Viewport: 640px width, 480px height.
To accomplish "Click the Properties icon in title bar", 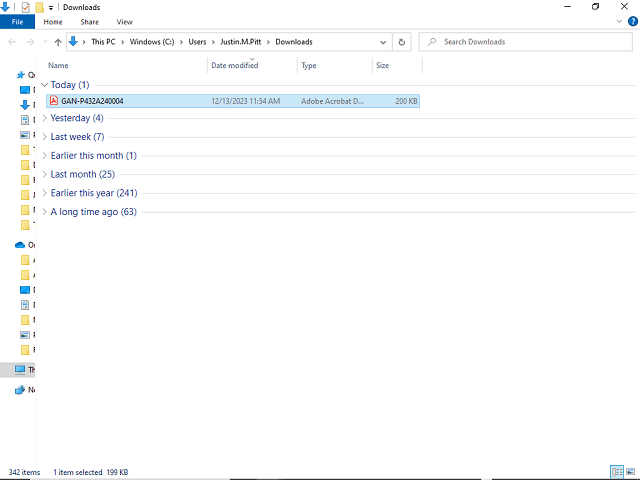I will click(26, 7).
